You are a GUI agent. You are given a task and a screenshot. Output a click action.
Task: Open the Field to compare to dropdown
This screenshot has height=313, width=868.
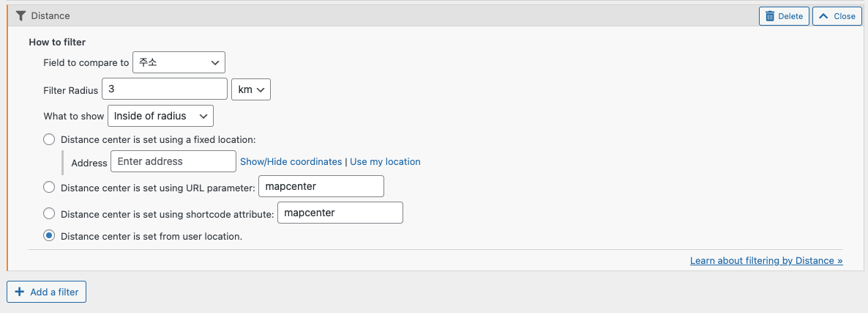coord(179,62)
